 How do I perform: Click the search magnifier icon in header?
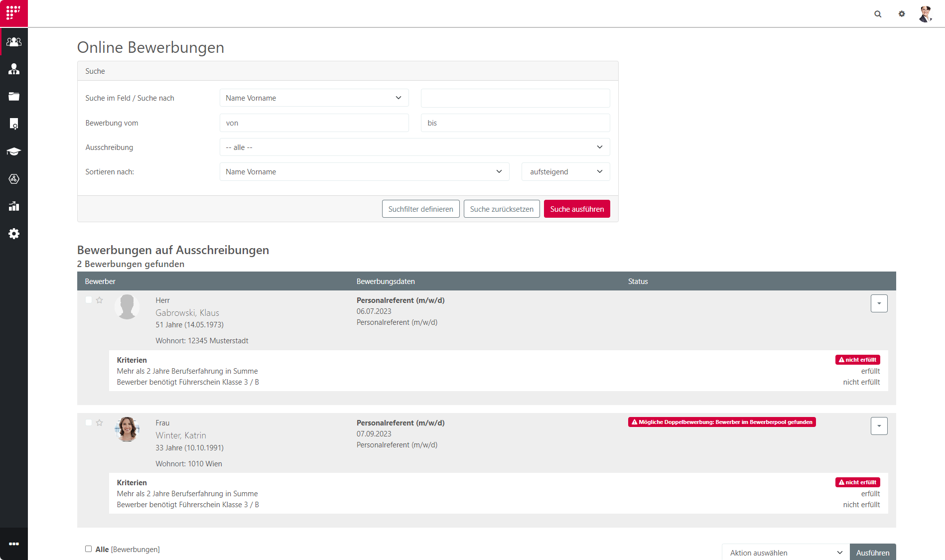tap(878, 14)
